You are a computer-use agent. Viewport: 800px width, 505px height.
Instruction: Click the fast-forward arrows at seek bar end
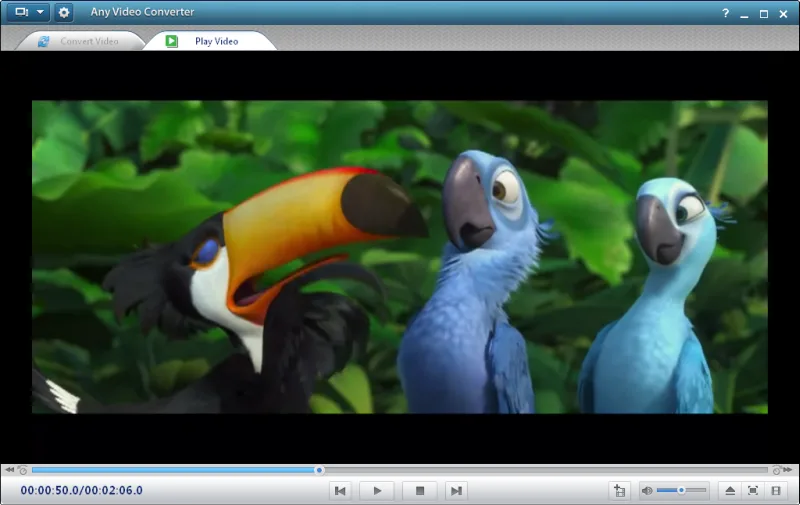click(x=788, y=469)
